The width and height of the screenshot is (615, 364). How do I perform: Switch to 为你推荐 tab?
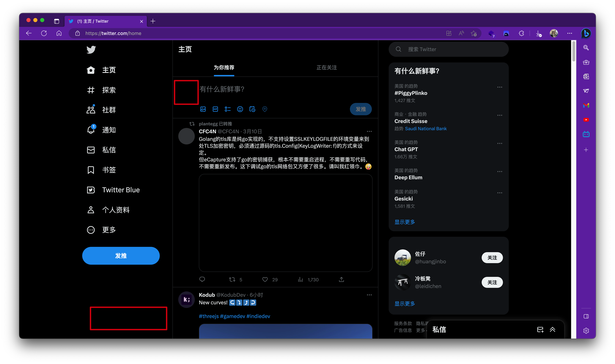pyautogui.click(x=224, y=67)
